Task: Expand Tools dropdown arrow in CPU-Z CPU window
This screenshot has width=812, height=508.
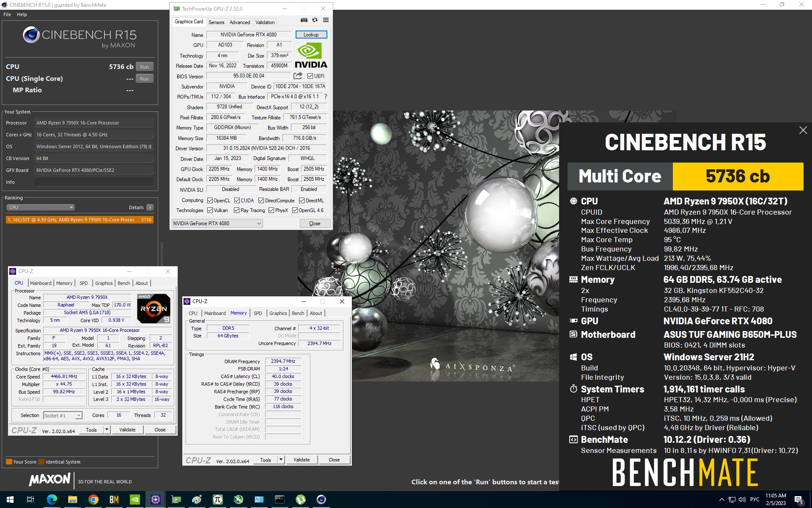Action: [107, 430]
